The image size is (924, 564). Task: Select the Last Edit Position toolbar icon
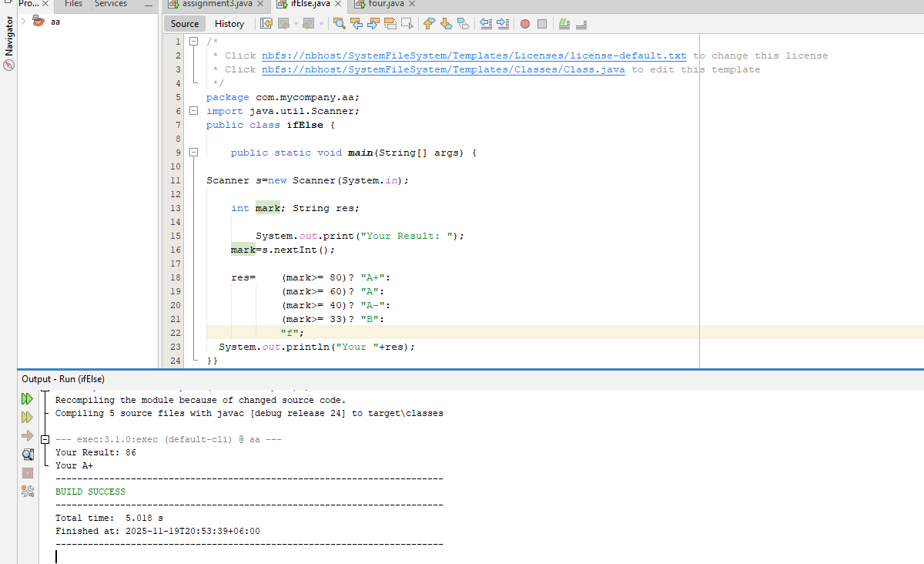(x=264, y=24)
